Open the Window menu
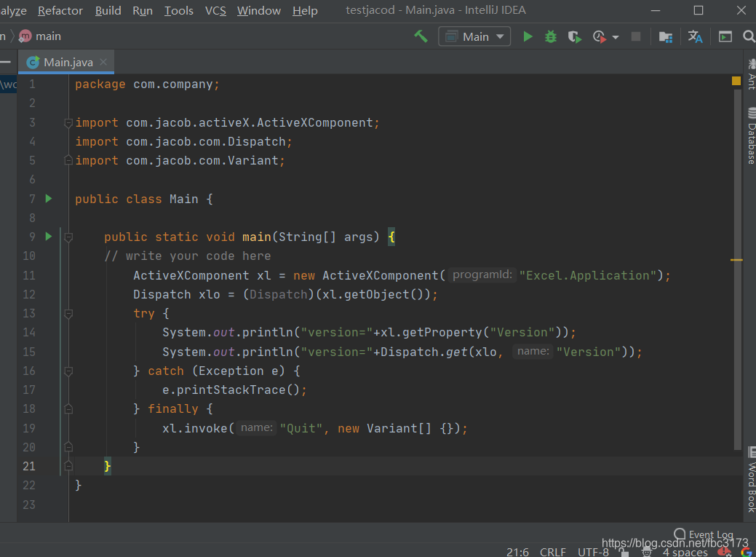The image size is (756, 557). (259, 11)
